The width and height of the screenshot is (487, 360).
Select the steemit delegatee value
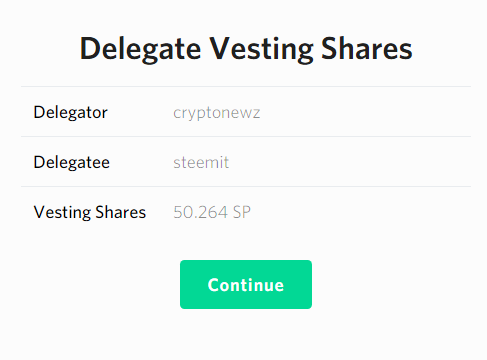coord(201,162)
